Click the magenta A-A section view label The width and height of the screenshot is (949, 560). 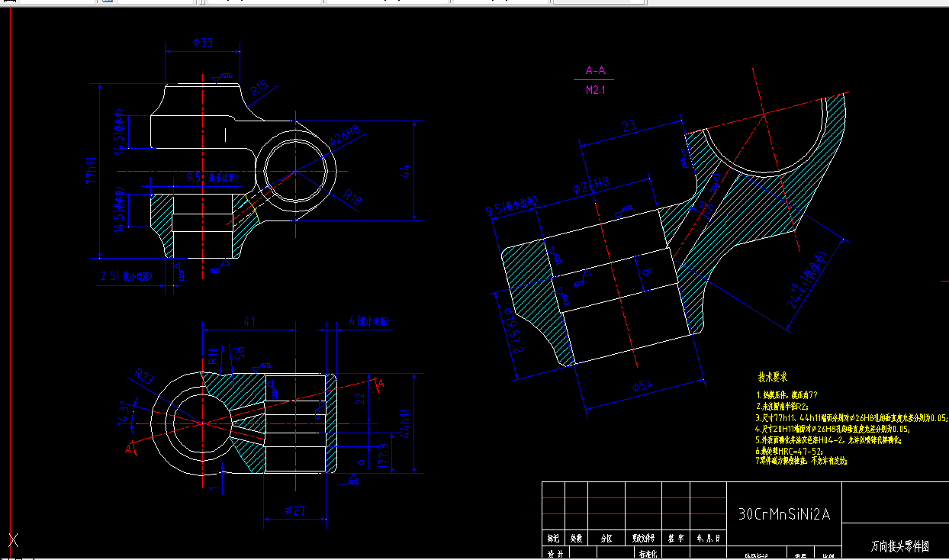click(x=595, y=71)
